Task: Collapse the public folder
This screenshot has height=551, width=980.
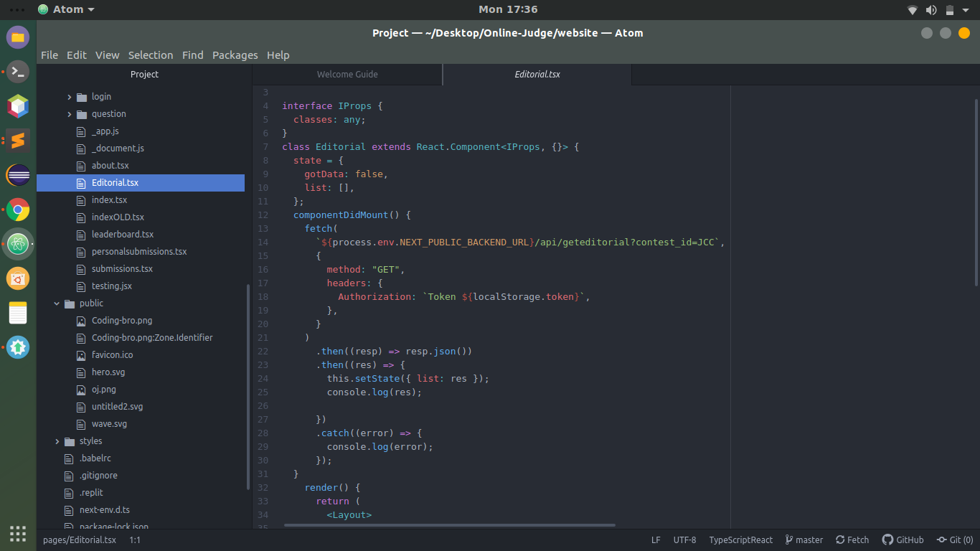Action: [57, 303]
